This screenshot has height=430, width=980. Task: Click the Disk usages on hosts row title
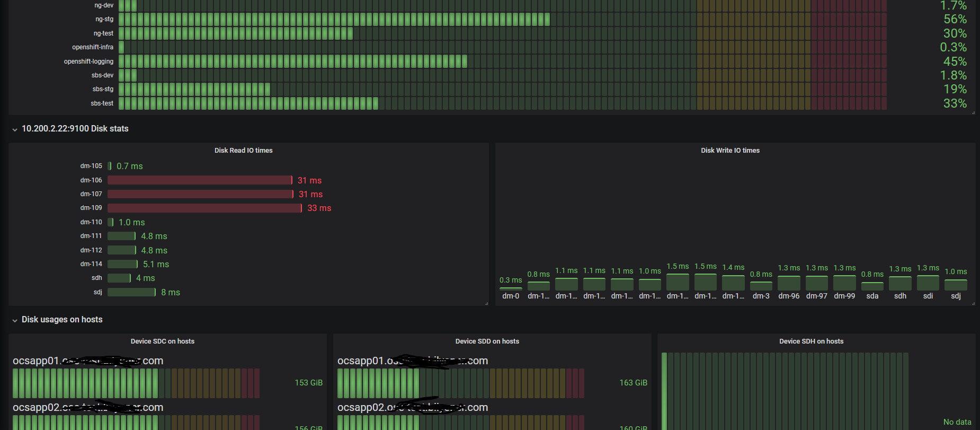[62, 320]
